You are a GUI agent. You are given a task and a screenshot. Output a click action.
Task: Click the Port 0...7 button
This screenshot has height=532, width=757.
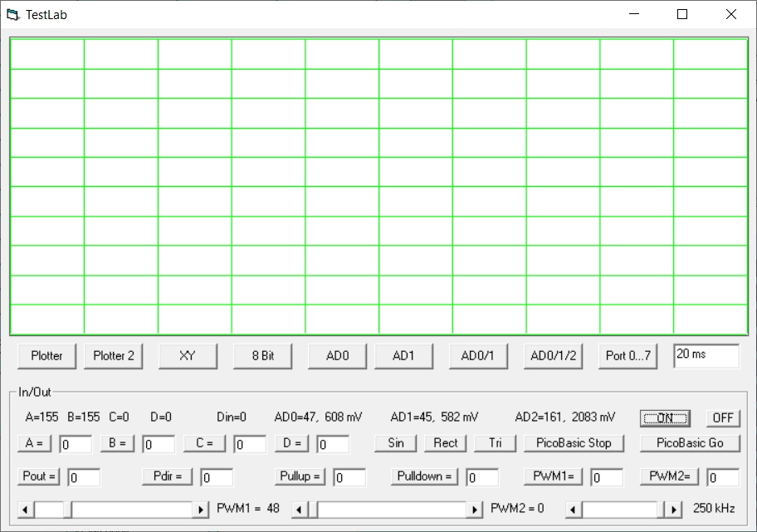point(628,356)
